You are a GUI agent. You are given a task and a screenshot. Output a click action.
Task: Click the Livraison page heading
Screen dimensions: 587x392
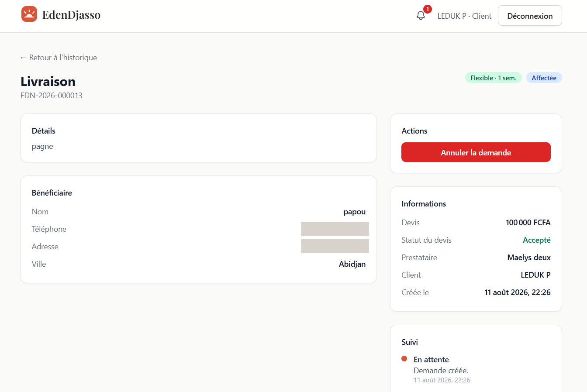(48, 82)
